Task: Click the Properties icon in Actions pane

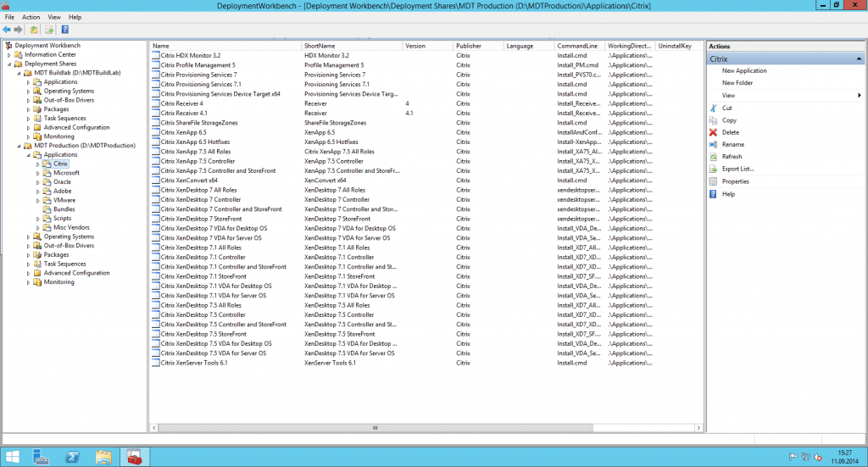Action: point(713,181)
